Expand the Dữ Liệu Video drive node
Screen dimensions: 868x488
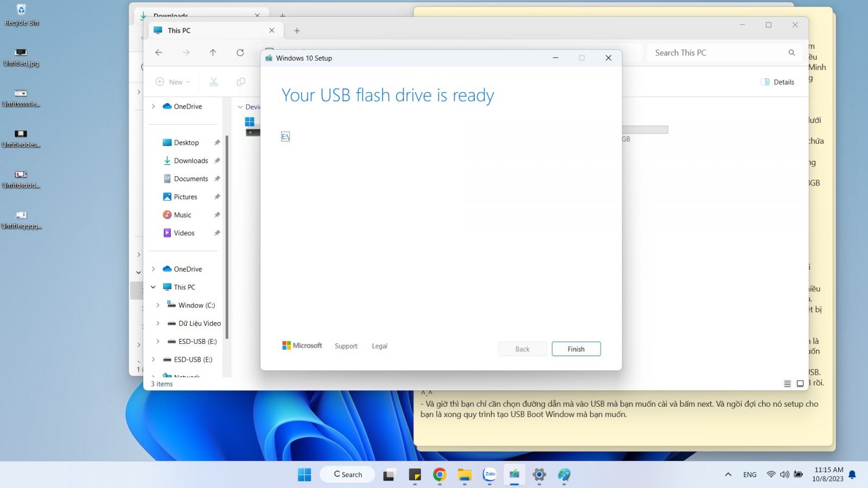(158, 323)
